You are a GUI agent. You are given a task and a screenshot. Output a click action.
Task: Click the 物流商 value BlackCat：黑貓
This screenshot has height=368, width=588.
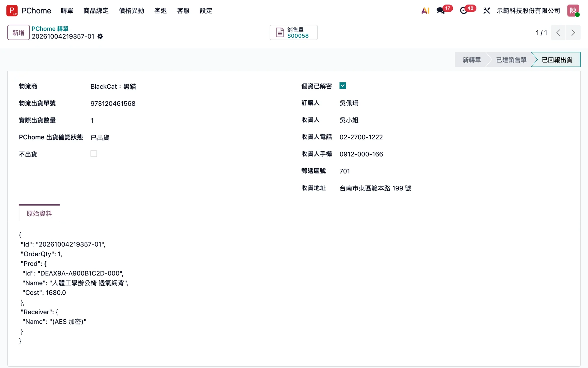coord(113,87)
